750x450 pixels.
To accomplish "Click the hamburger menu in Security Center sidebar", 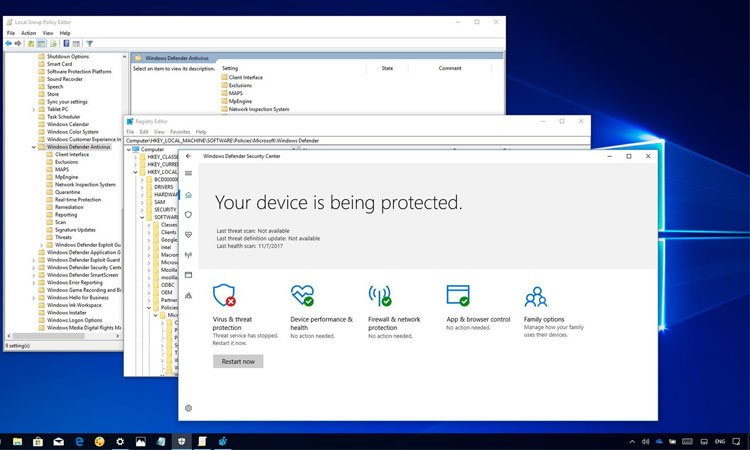I will pyautogui.click(x=188, y=173).
